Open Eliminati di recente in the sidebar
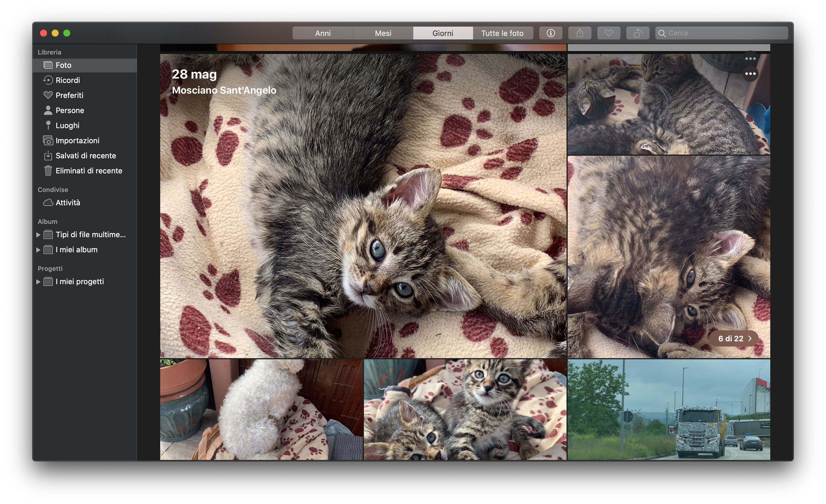 point(85,171)
